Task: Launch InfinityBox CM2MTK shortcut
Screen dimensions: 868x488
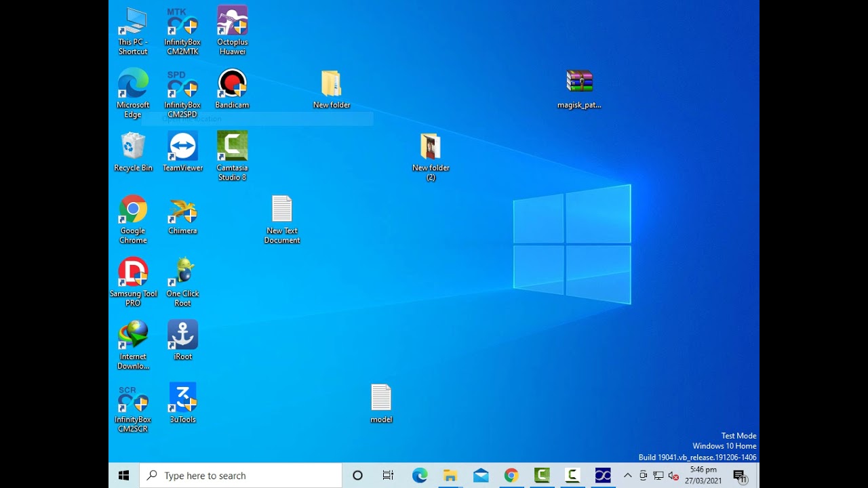Action: tap(182, 30)
